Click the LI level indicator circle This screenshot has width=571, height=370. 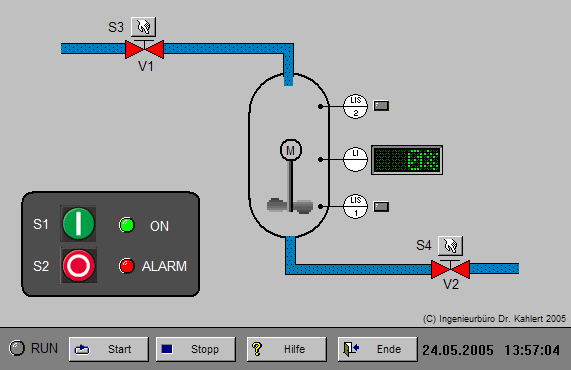coord(355,159)
